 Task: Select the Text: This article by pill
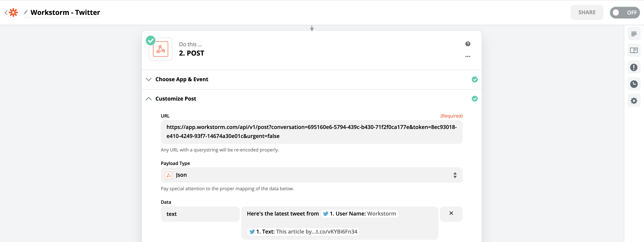[303, 232]
